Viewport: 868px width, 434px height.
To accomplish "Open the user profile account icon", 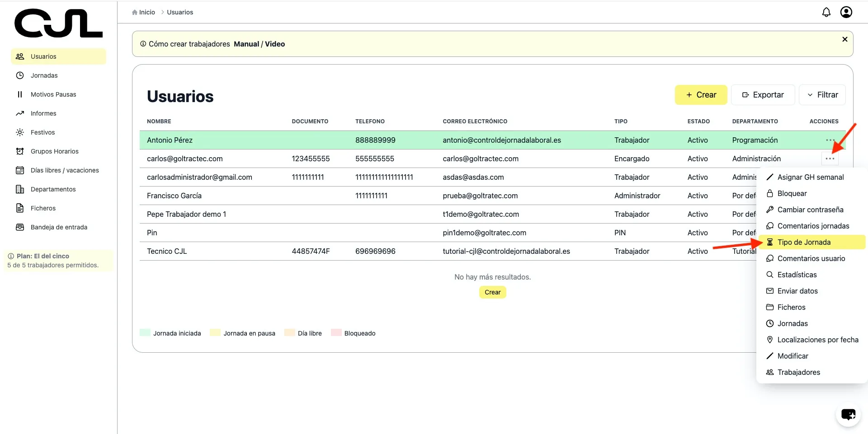I will coord(846,12).
